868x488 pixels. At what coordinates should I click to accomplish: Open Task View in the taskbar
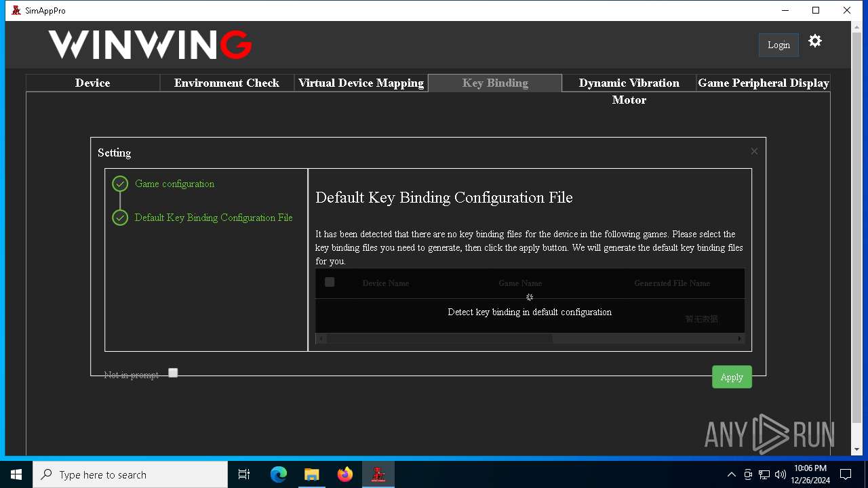[x=245, y=474]
